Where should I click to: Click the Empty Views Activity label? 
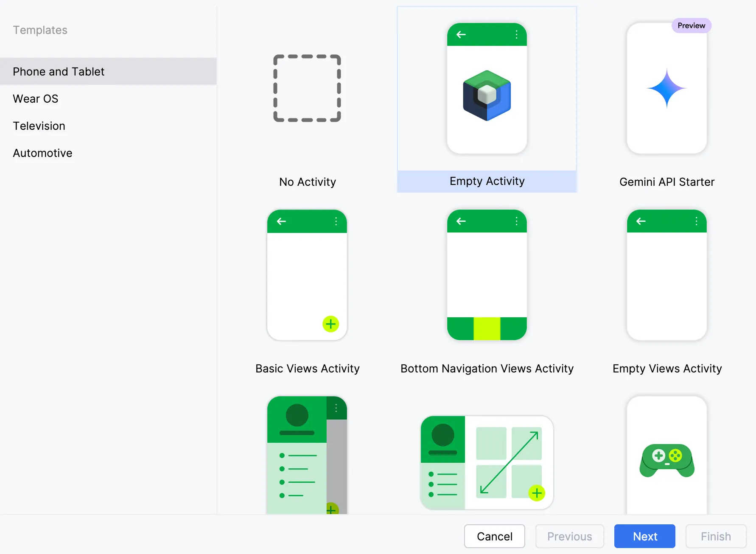[x=667, y=368]
